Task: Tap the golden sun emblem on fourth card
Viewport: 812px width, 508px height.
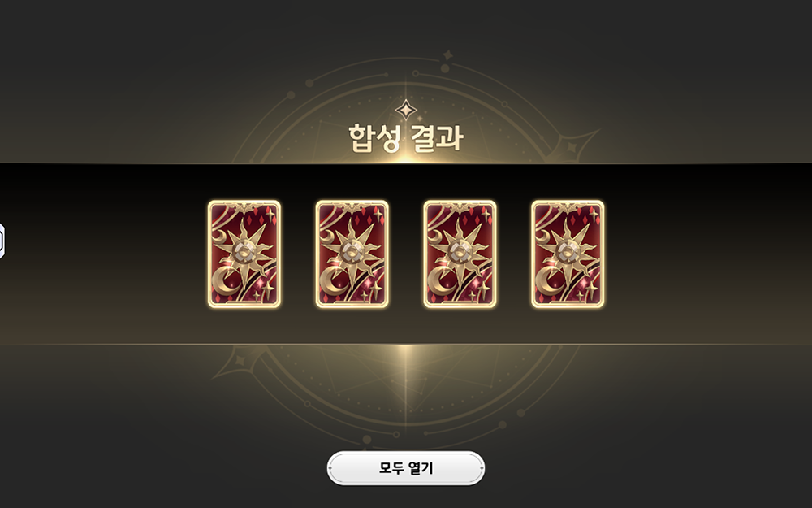Action: pyautogui.click(x=565, y=253)
